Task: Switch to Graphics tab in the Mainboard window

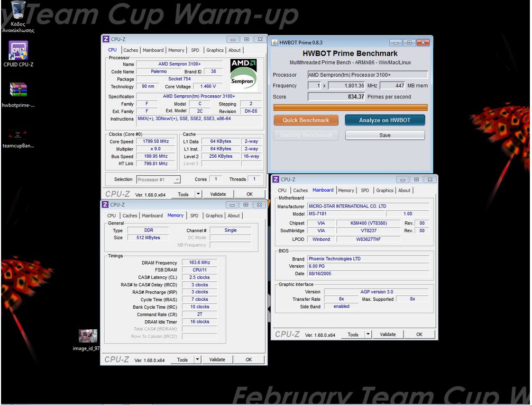Action: click(x=384, y=190)
